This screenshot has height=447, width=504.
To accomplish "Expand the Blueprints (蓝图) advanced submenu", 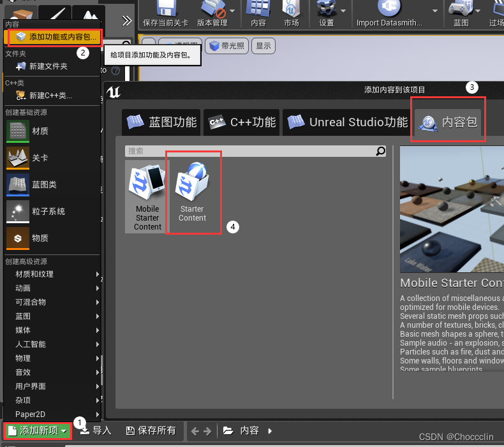I will (52, 316).
